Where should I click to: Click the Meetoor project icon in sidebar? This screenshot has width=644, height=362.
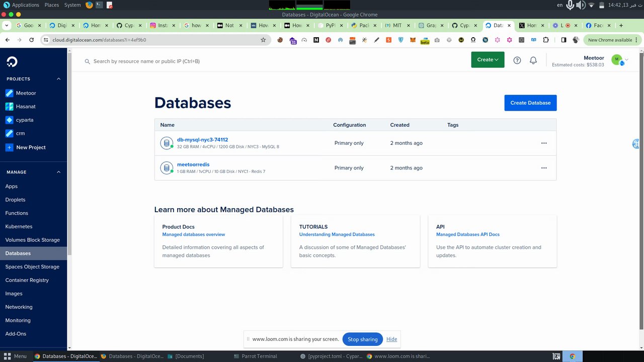[9, 93]
